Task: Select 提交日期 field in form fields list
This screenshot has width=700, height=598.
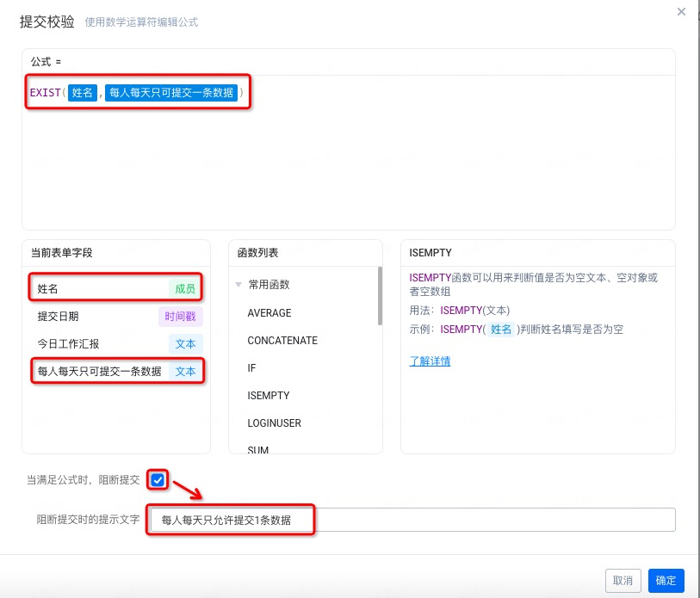Action: [x=116, y=317]
